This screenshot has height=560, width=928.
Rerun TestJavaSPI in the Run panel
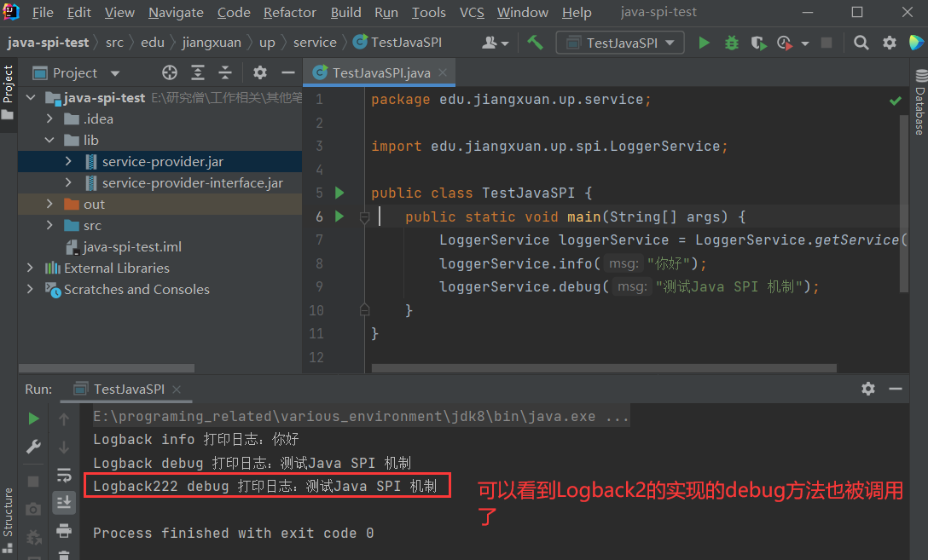coord(34,419)
